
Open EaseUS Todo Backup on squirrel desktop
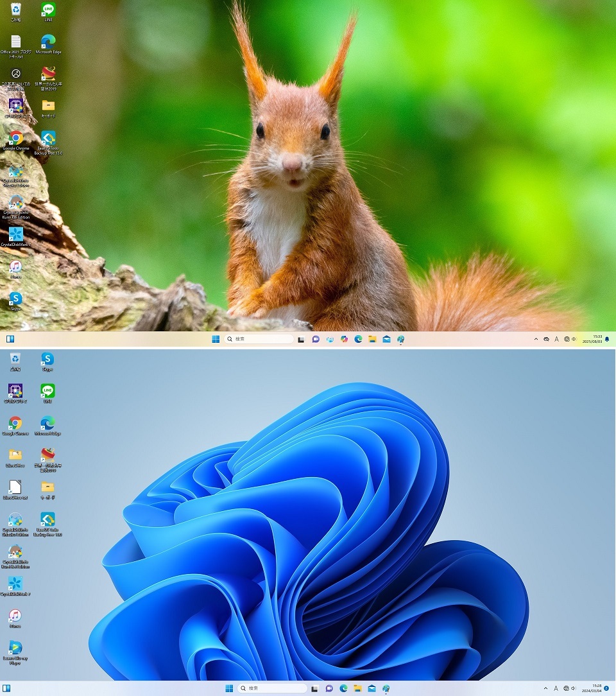click(48, 143)
